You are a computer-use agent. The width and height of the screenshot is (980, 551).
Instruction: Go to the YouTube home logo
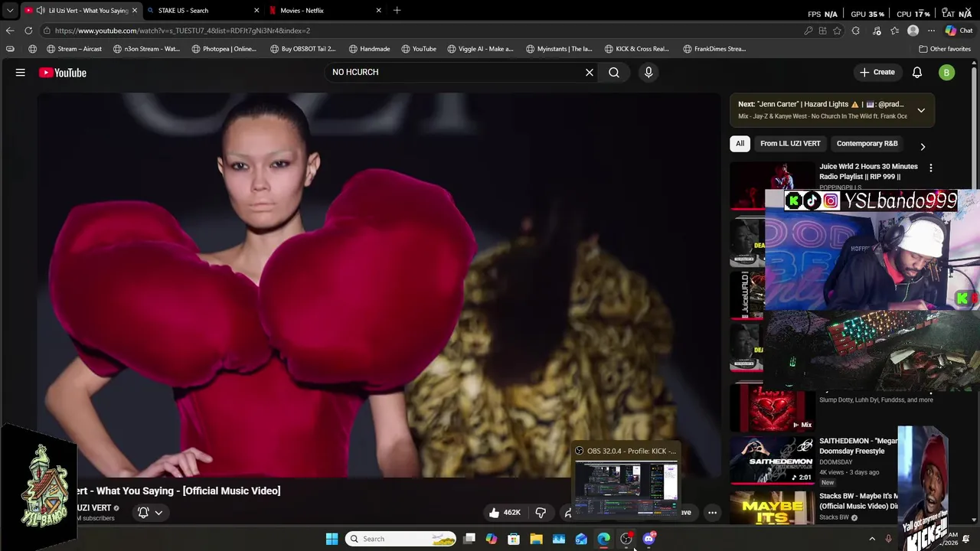(63, 73)
